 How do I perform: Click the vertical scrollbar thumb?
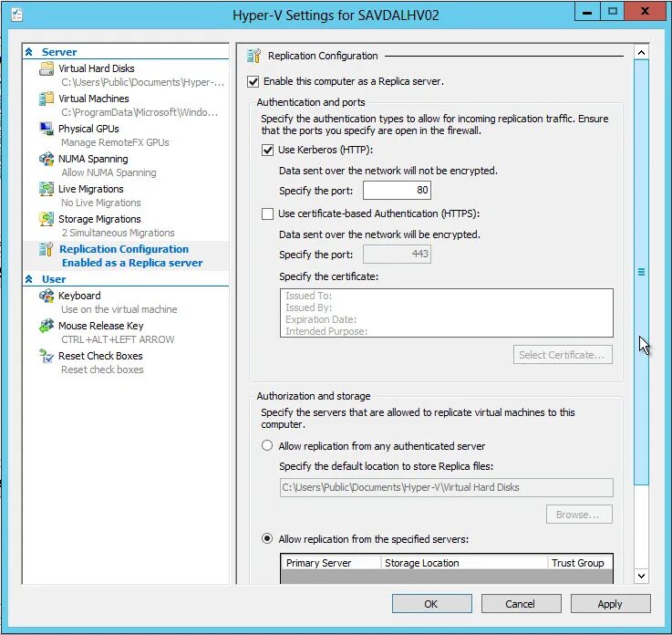point(641,272)
